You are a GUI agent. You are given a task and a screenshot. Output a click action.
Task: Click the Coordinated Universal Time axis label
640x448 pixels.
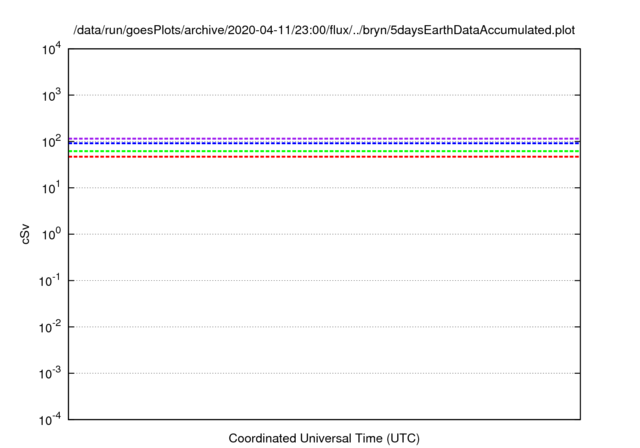[324, 438]
